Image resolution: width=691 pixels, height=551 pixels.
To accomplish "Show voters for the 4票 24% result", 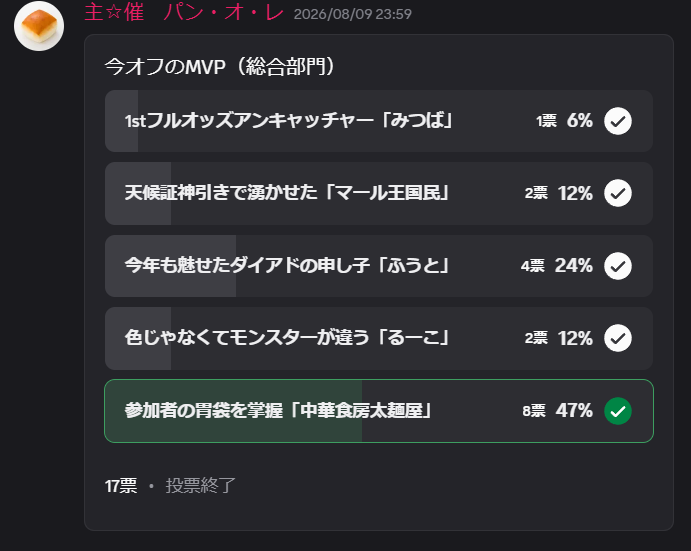I will (x=557, y=266).
